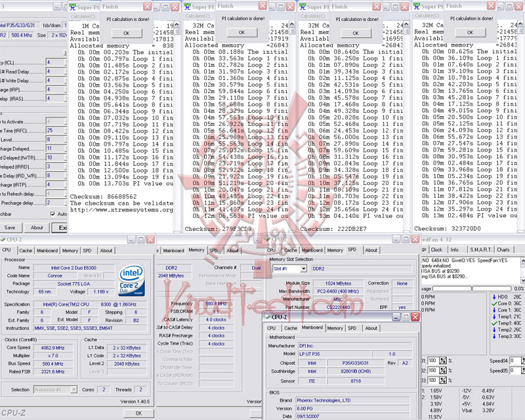Click the spinner arrows of the third 100% fan speed field

coord(443,381)
